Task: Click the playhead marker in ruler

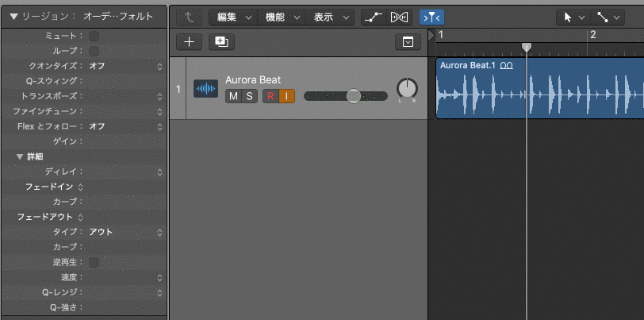Action: [x=527, y=48]
